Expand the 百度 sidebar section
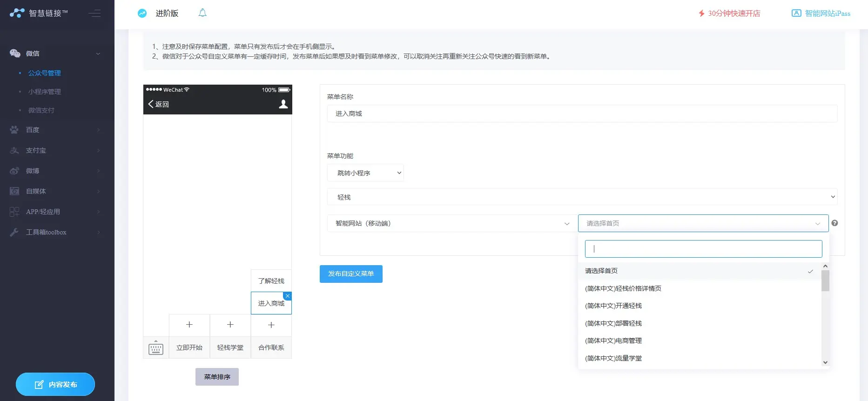 [x=33, y=130]
